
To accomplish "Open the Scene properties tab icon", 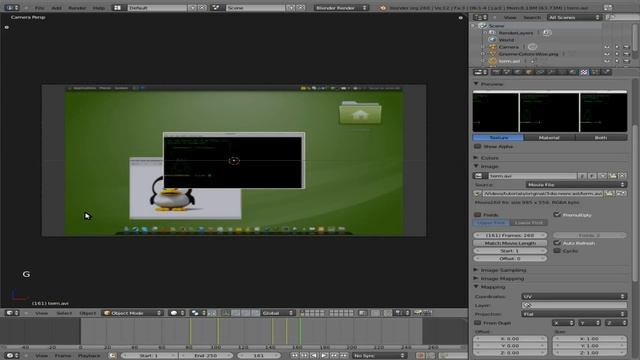I will (x=507, y=72).
